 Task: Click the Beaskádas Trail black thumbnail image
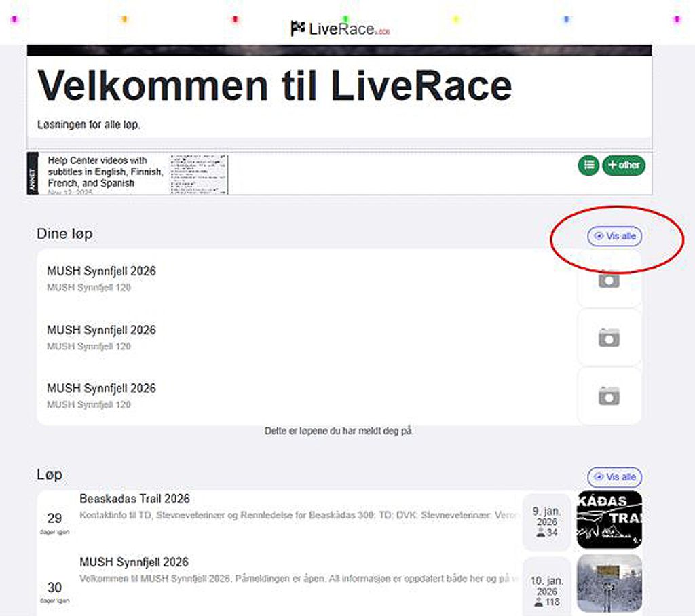click(x=609, y=520)
